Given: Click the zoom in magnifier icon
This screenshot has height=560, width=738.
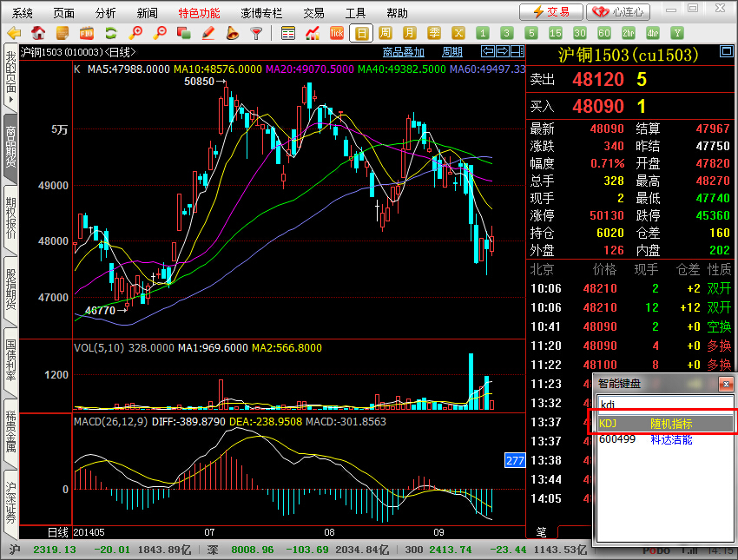Looking at the screenshot, I should coord(136,33).
